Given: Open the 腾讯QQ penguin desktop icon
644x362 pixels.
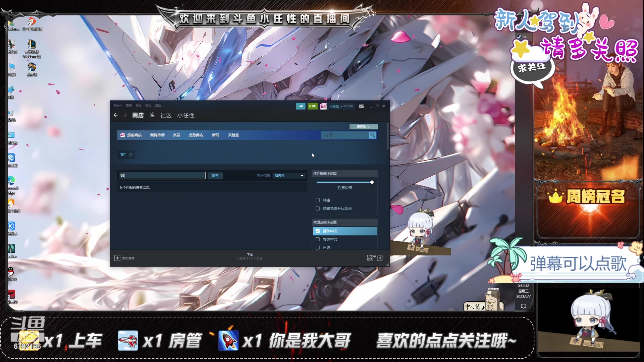Looking at the screenshot, I should tap(12, 274).
